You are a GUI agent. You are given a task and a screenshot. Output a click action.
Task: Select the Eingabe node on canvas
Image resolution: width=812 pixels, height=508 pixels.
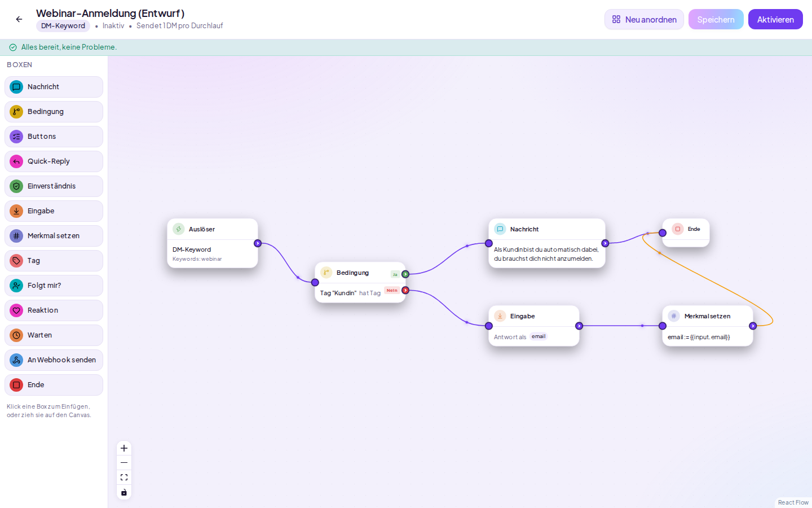(534, 326)
